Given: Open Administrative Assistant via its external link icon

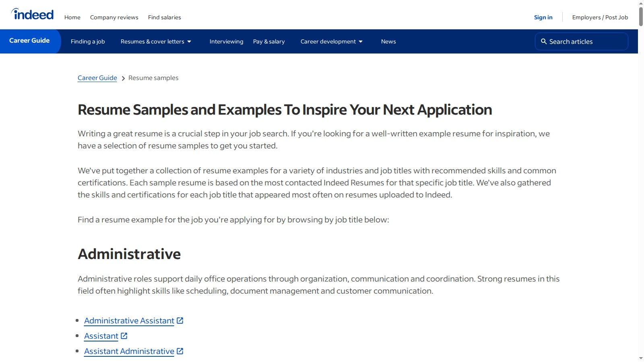Looking at the screenshot, I should (180, 320).
